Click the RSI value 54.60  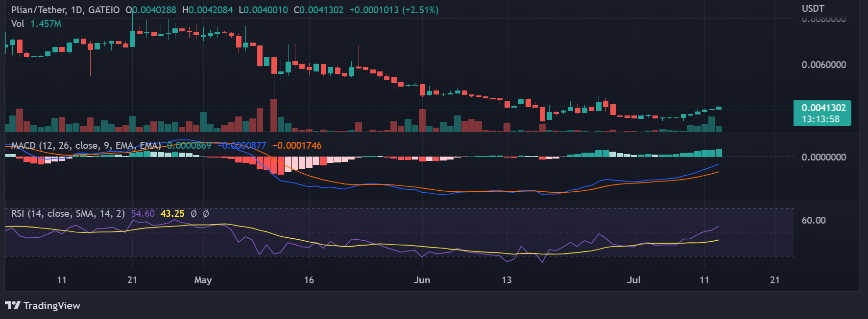[x=143, y=213]
